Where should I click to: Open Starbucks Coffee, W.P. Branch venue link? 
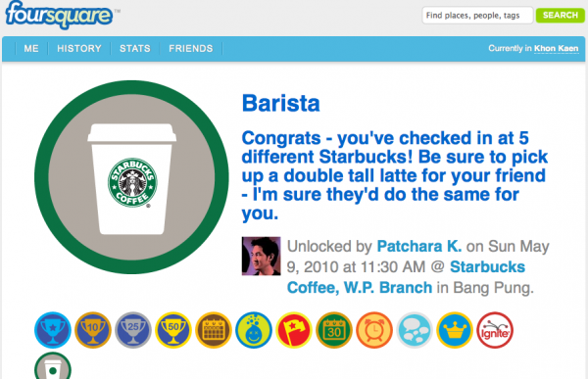[406, 277]
